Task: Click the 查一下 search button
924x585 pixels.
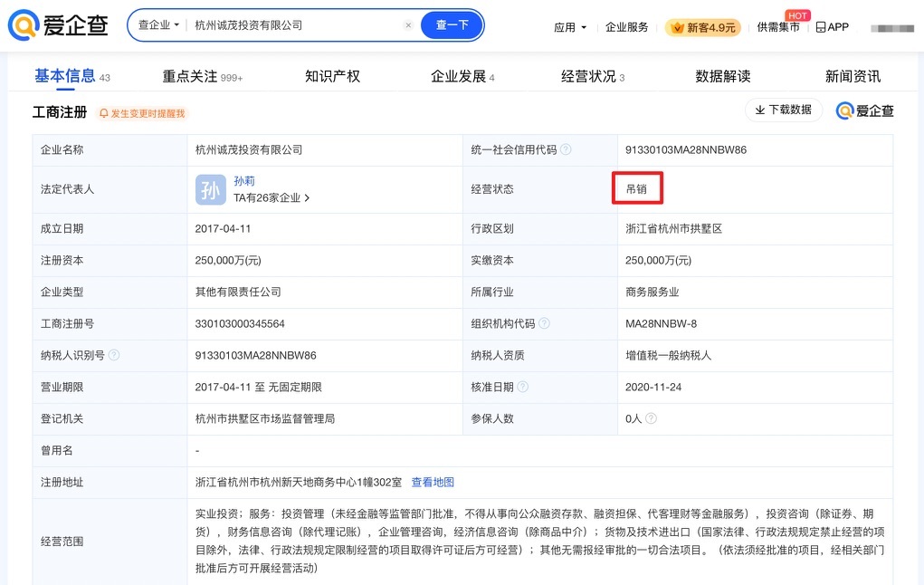Action: [452, 25]
